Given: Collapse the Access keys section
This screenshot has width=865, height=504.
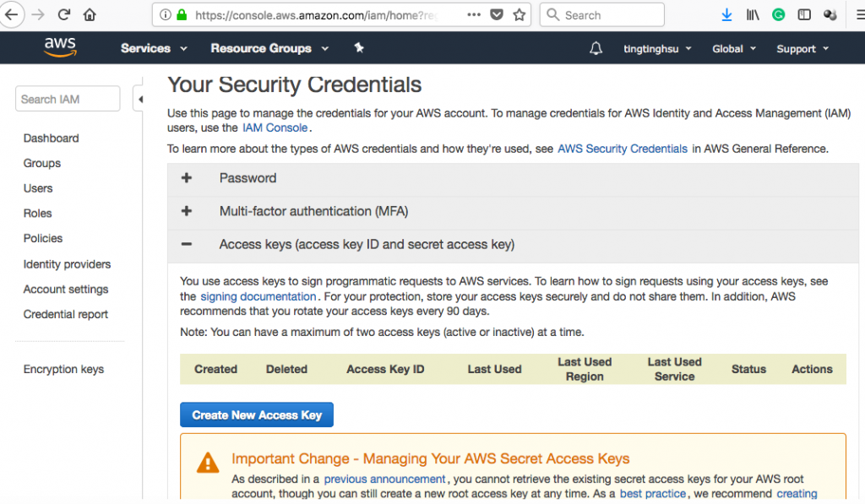Looking at the screenshot, I should pos(187,245).
